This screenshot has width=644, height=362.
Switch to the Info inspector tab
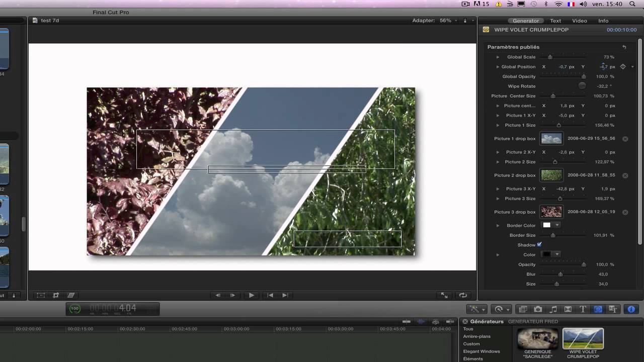pyautogui.click(x=603, y=21)
